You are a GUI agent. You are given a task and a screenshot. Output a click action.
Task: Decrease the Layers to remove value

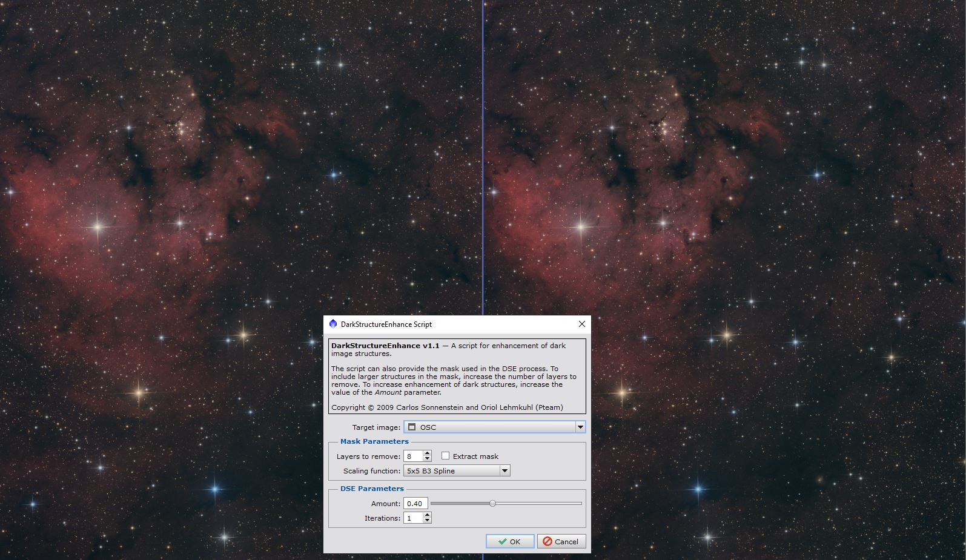click(428, 459)
